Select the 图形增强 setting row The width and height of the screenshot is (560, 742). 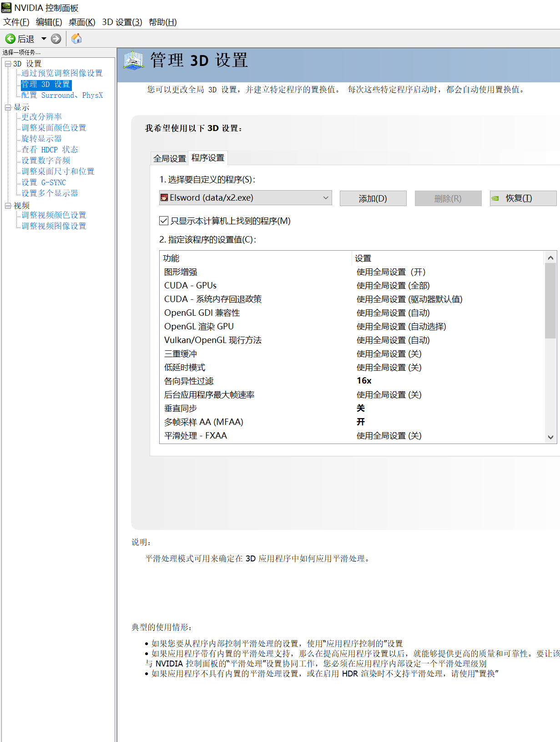[x=352, y=272]
